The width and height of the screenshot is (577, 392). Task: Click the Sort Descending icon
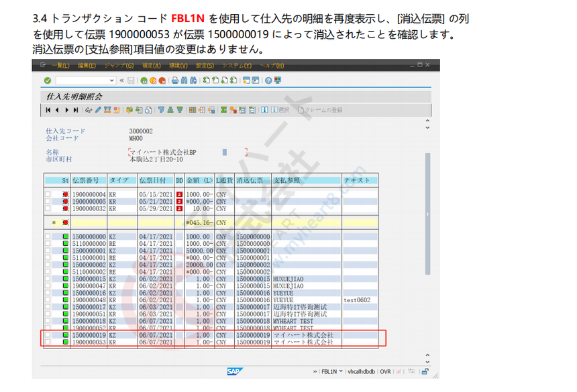[x=180, y=110]
